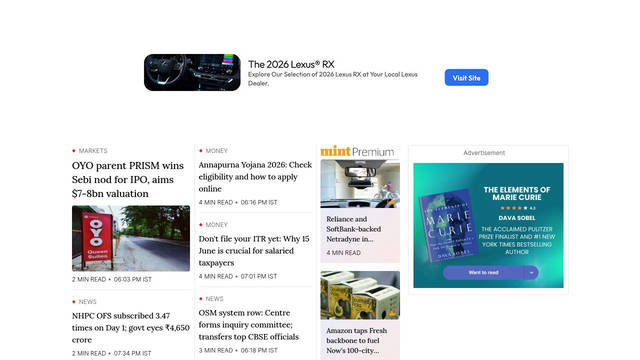Click the 'Advertisement' label above book ad
Viewport: 640px width, 360px height.
[484, 153]
